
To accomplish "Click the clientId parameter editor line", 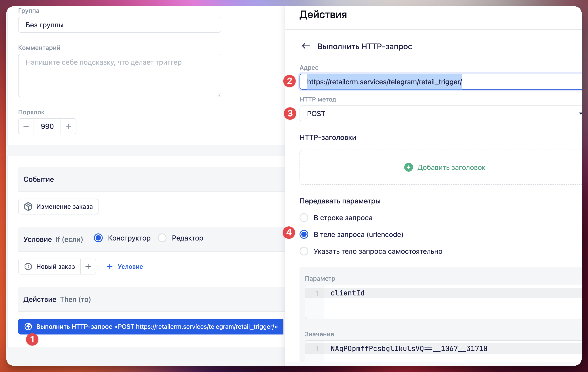I will pyautogui.click(x=443, y=293).
